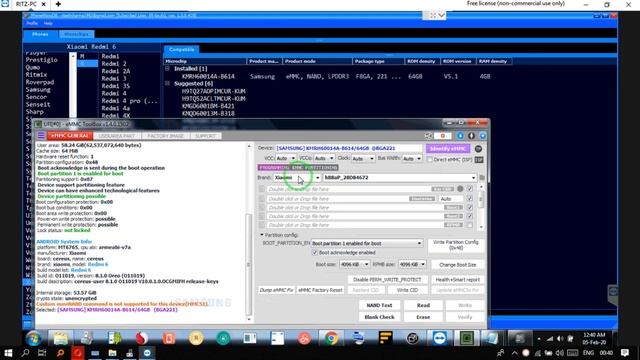Screen dimensions: 640x360
Task: Click the round gray icon in first file row
Action: click(460, 189)
